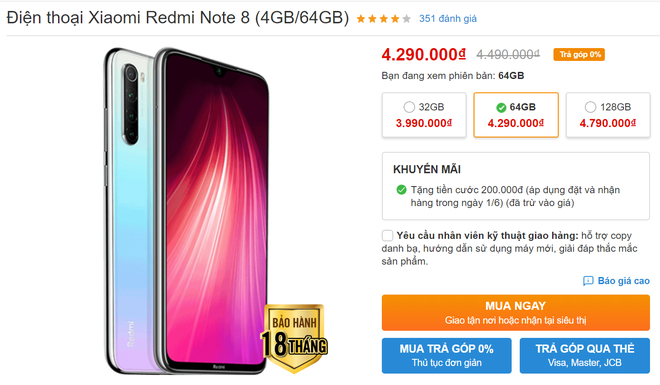The height and width of the screenshot is (385, 660).
Task: Choose TRẢ GÓP QUA THẺ card installment button
Action: [x=585, y=356]
